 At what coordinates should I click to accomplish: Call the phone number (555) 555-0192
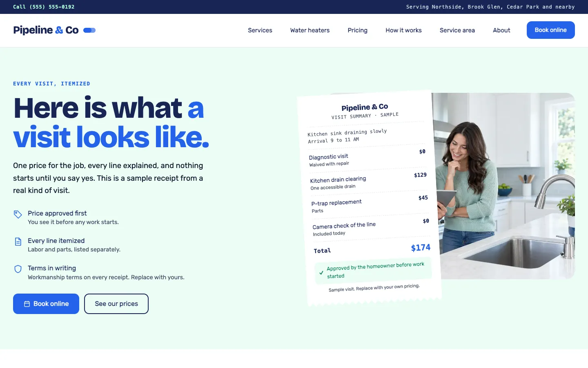click(x=44, y=7)
